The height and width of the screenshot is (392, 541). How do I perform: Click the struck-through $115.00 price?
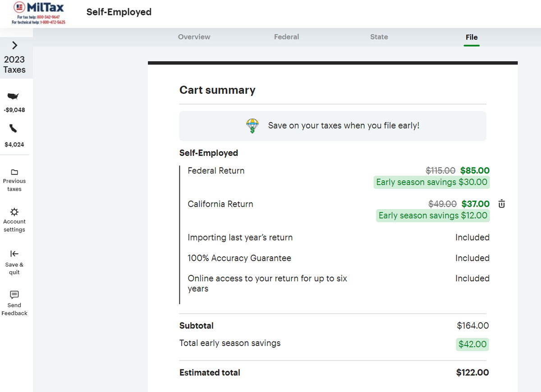441,171
